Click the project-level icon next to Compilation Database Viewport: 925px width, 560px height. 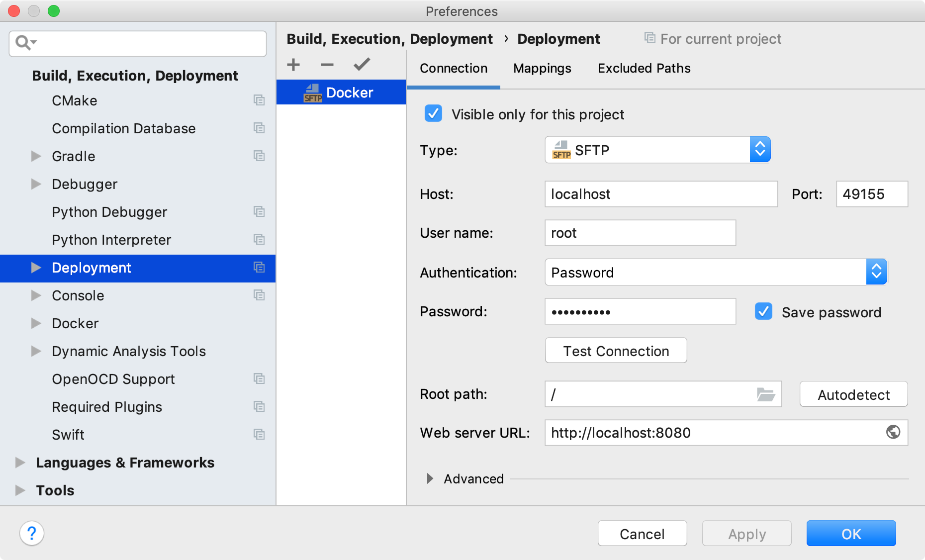(259, 128)
